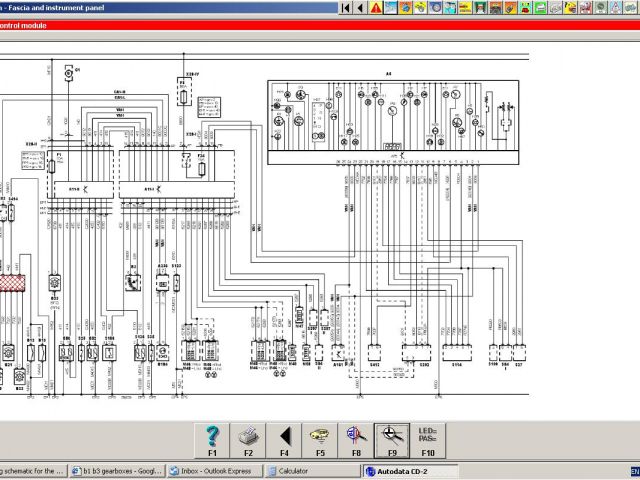Print the diagram with the F2 printer button
Image resolution: width=640 pixels, height=480 pixels.
coord(248,438)
